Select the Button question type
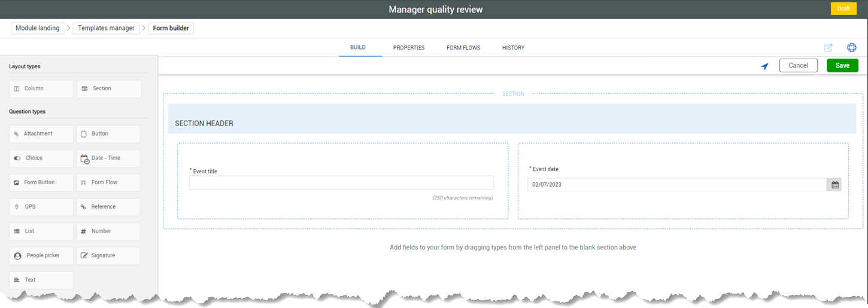868x308 pixels. point(108,134)
